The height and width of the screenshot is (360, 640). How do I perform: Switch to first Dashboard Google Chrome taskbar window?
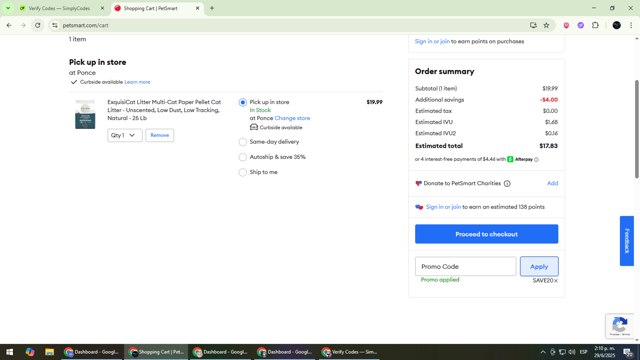coord(91,352)
